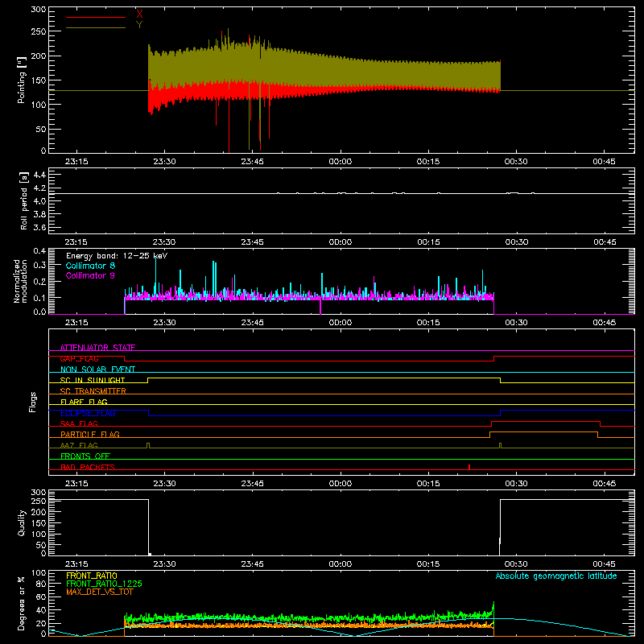Click the Roll period axis title
This screenshot has width=644, height=644.
23,200
